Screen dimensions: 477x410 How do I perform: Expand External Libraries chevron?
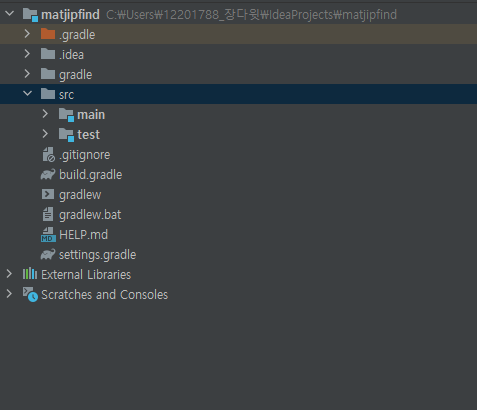(9, 274)
